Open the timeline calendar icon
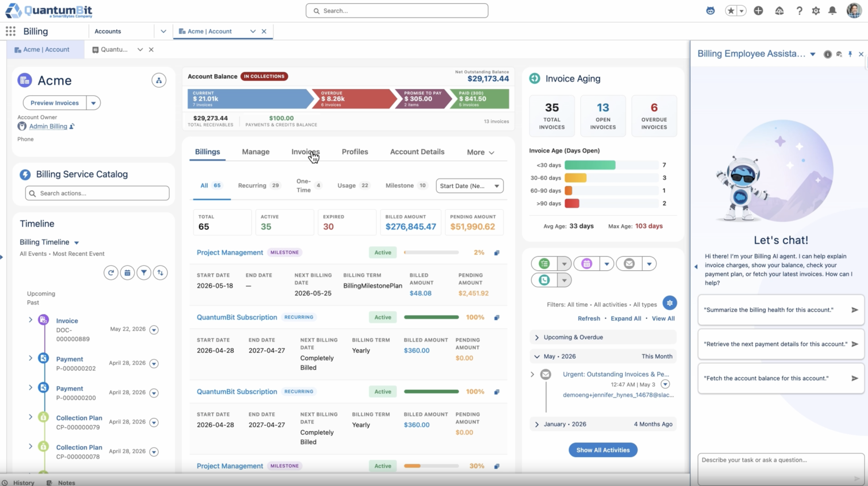This screenshot has height=486, width=868. (x=128, y=273)
